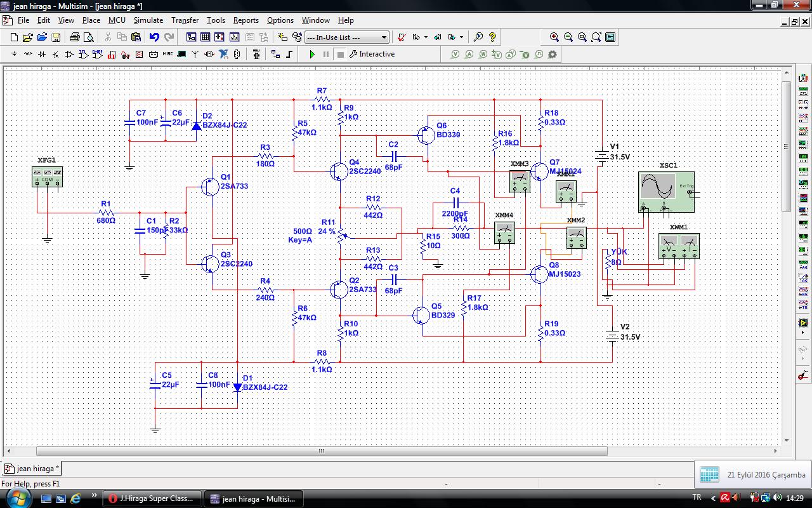
Task: Click the Place source ground icon
Action: (x=14, y=55)
